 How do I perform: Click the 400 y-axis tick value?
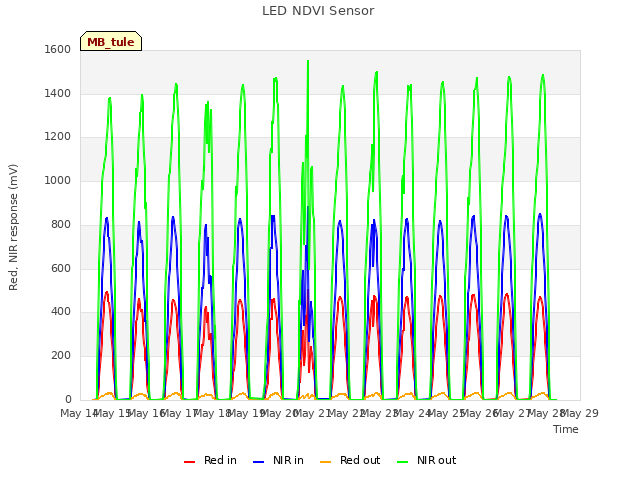tap(61, 312)
